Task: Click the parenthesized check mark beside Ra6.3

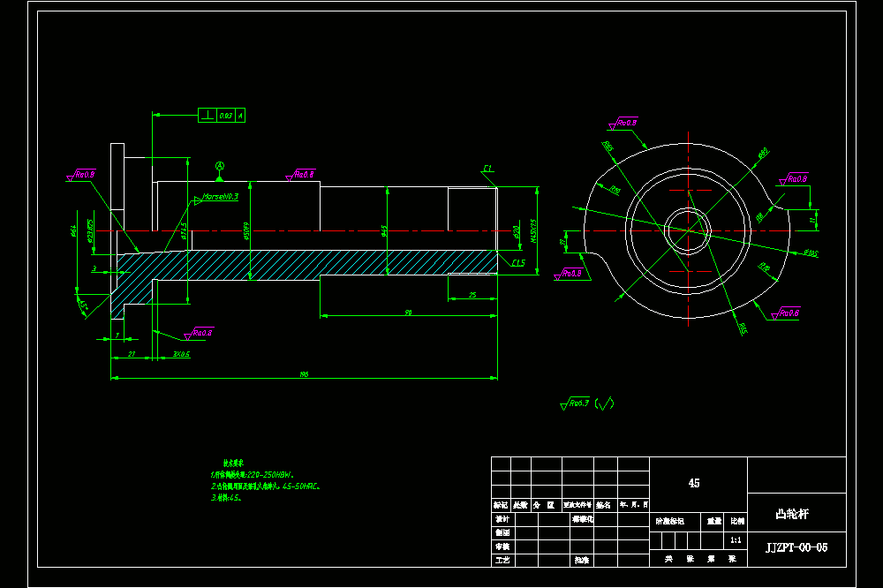Action: 604,403
